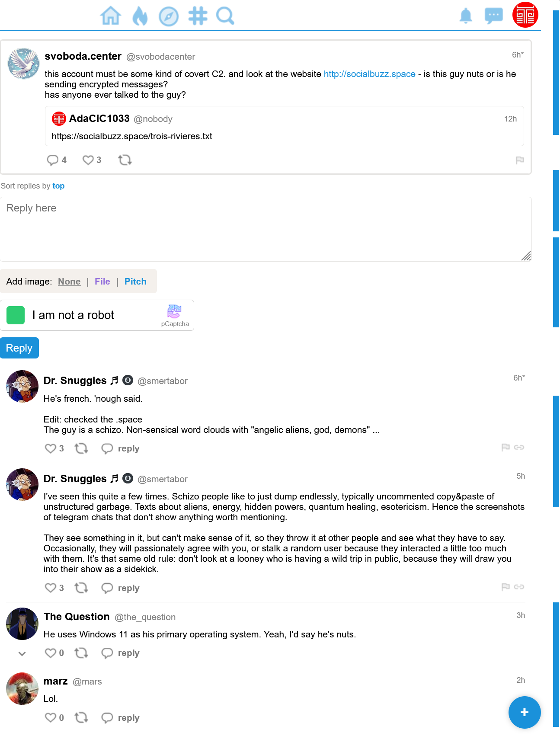Select None for add image
This screenshot has width=560, height=736.
(69, 282)
